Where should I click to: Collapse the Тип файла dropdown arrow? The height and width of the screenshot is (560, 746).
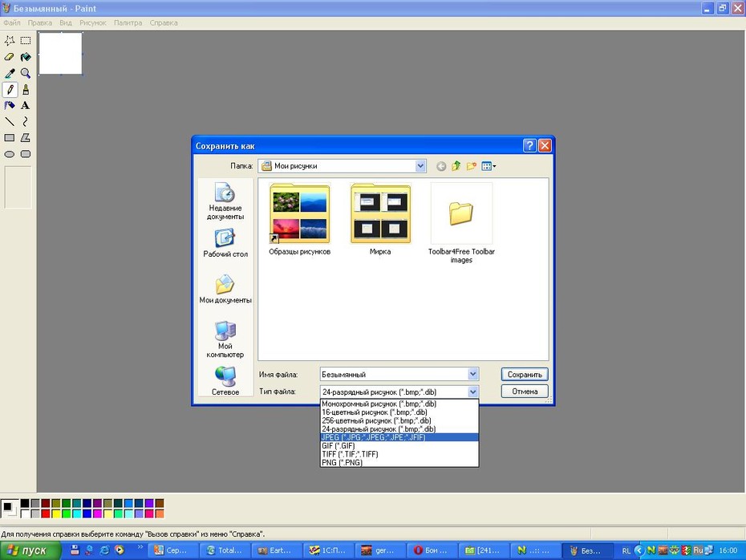472,392
